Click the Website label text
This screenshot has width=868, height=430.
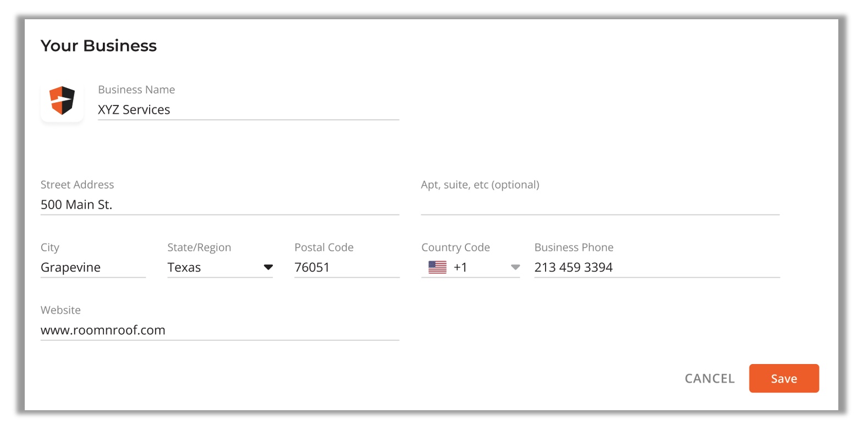coord(61,310)
